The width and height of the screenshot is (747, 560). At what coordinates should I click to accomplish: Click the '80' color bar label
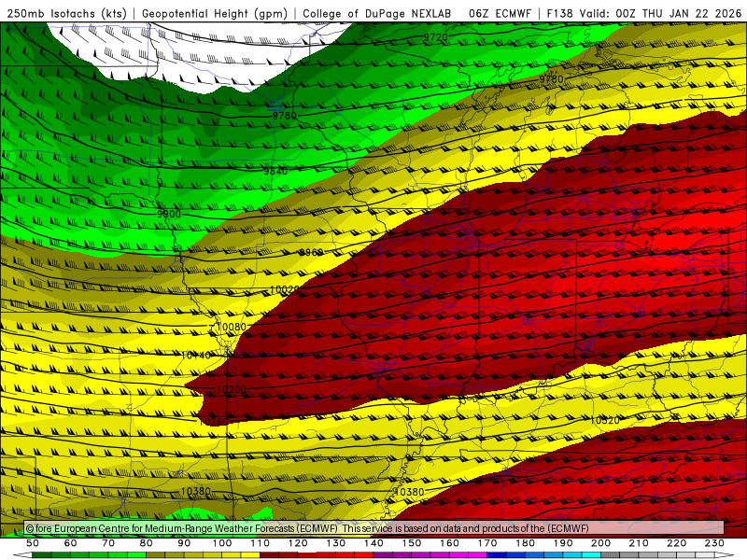[147, 543]
